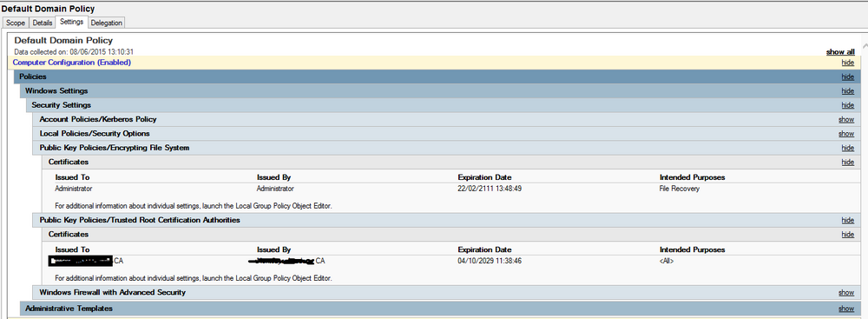Viewport: 868px width, 319px height.
Task: Click the Data collected on timestamp
Action: [74, 51]
